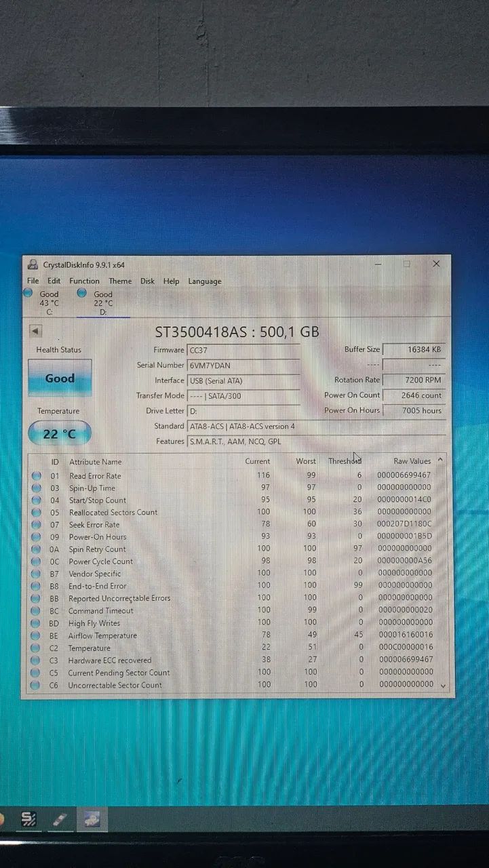Click the status circle for Airflow Temperature
489x868 pixels.
(x=36, y=636)
